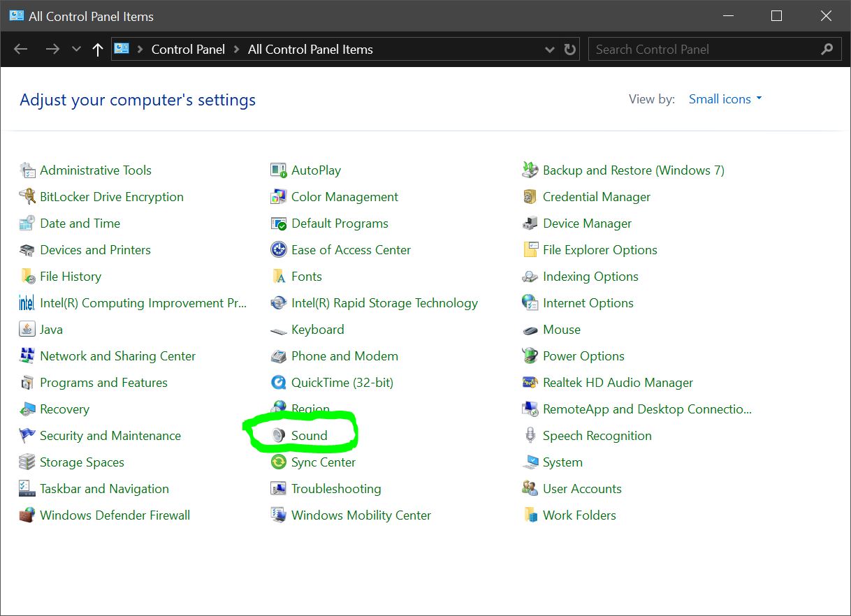Open Mouse settings
Screen dimensions: 851x616
[561, 330]
